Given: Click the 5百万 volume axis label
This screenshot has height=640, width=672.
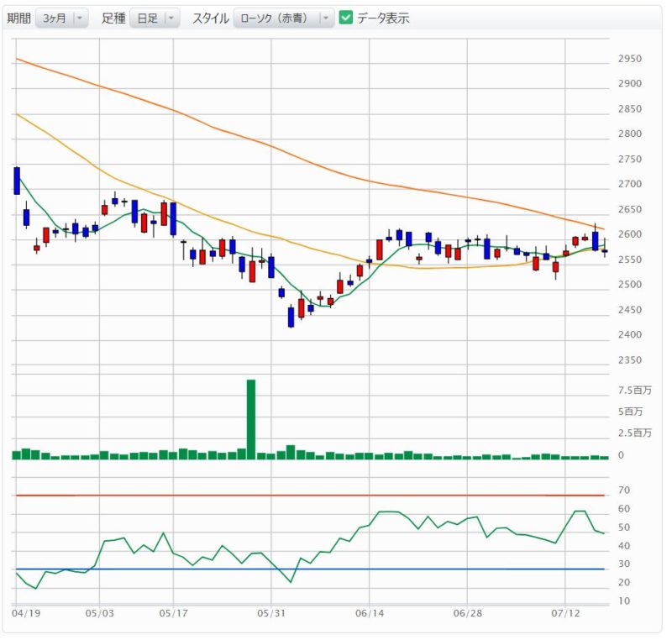Looking at the screenshot, I should [631, 412].
